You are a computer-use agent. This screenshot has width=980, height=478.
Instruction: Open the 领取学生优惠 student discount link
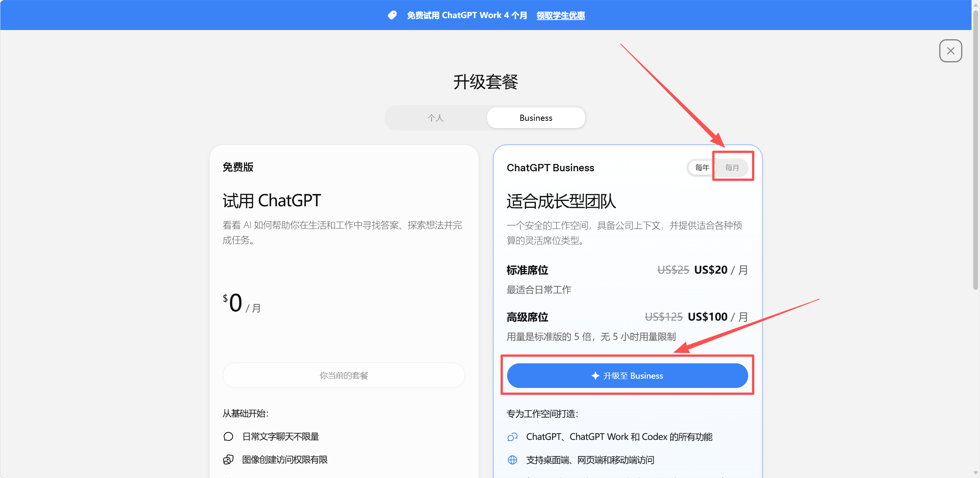coord(561,15)
